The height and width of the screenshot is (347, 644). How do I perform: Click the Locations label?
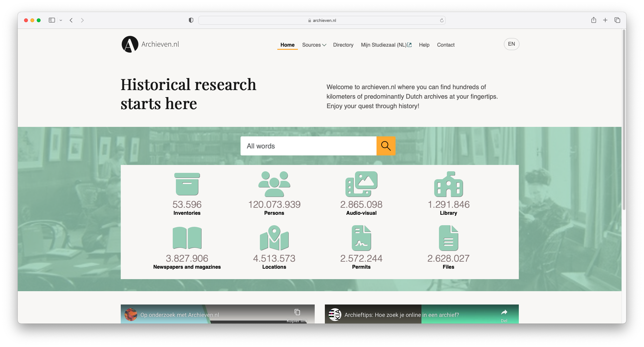point(274,267)
